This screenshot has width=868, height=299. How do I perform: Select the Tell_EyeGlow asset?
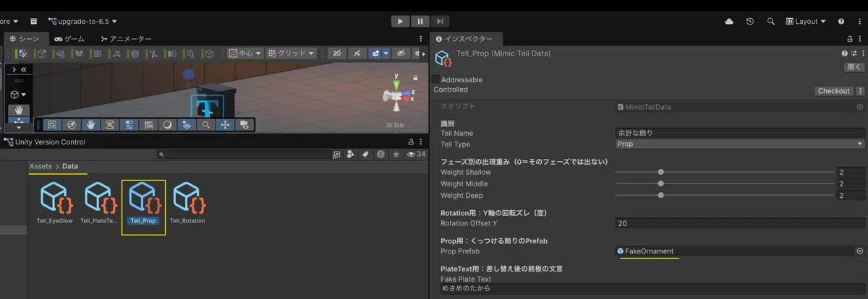(55, 202)
